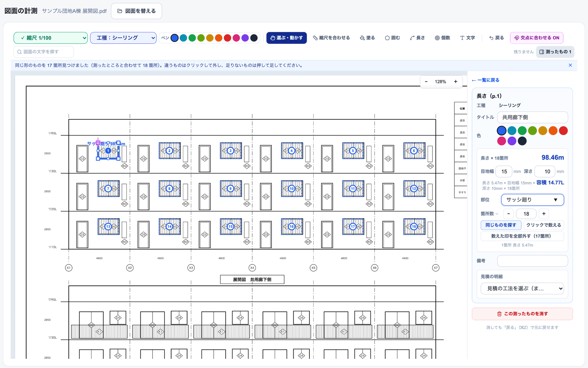Open the 工種：シーリング dropdown

point(123,38)
